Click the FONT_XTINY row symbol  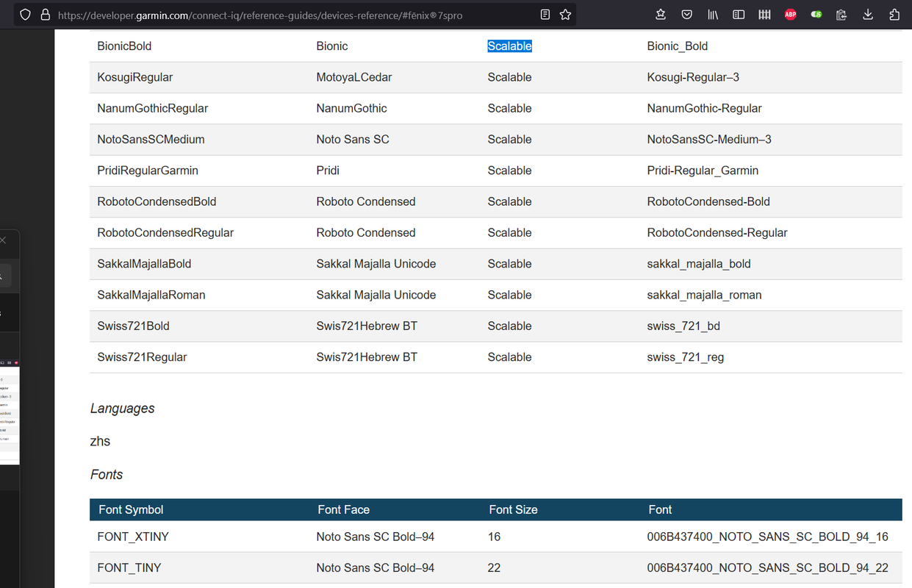pyautogui.click(x=133, y=537)
